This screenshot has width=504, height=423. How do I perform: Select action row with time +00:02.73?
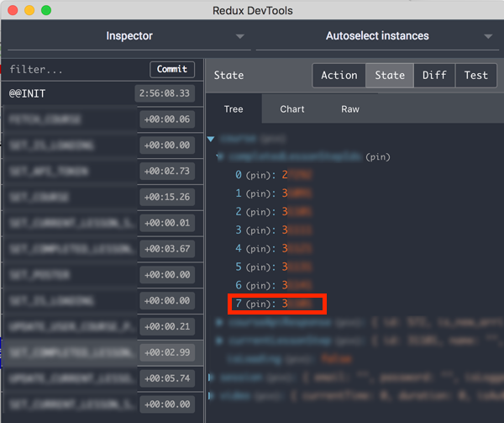click(102, 171)
